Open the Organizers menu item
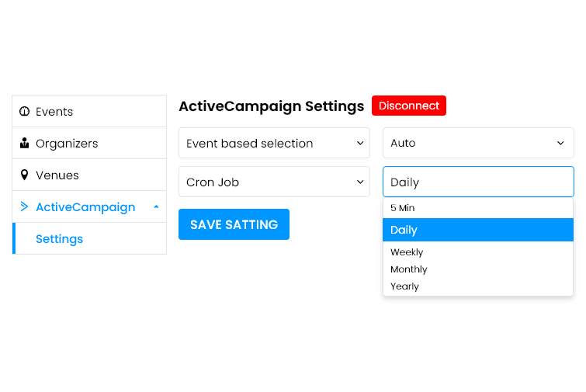Viewport: 586px width, 392px height. point(89,143)
